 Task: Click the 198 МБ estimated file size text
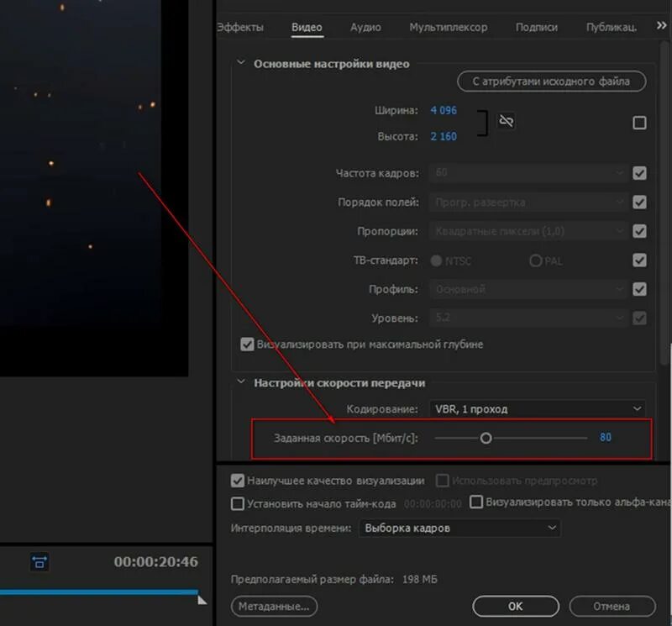pyautogui.click(x=419, y=579)
